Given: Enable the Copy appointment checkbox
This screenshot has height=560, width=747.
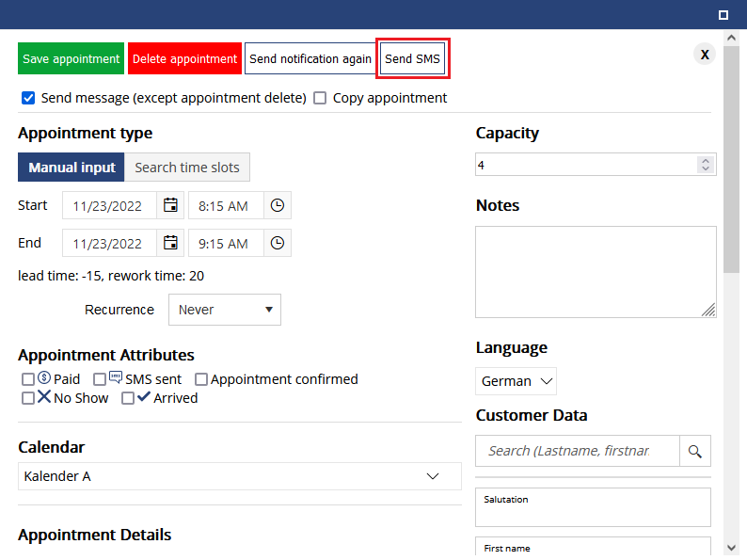Looking at the screenshot, I should [320, 98].
